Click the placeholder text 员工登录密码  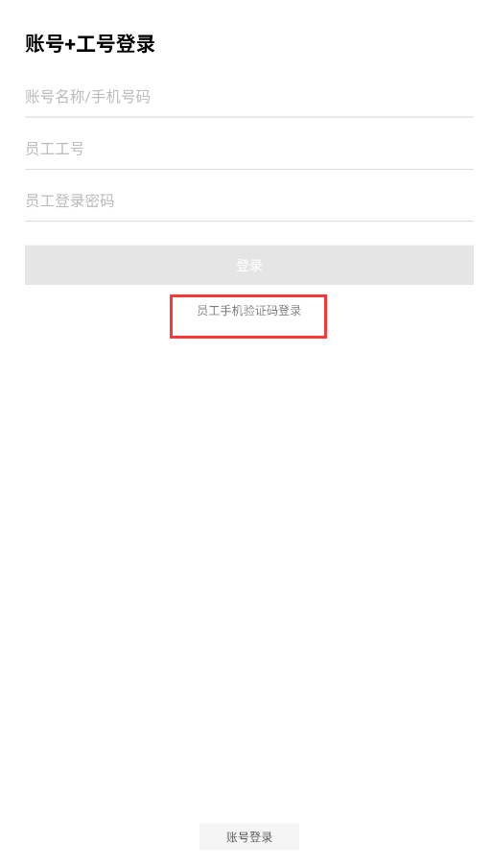(70, 200)
